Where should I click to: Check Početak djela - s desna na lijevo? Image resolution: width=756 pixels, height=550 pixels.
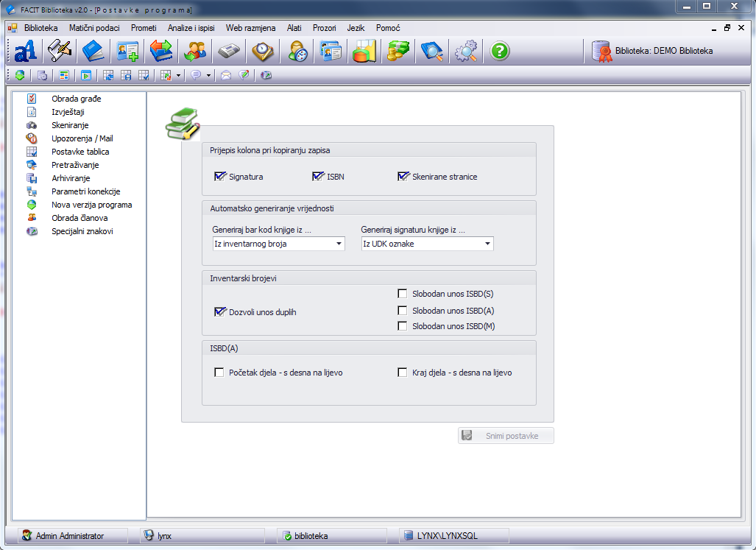(x=219, y=373)
